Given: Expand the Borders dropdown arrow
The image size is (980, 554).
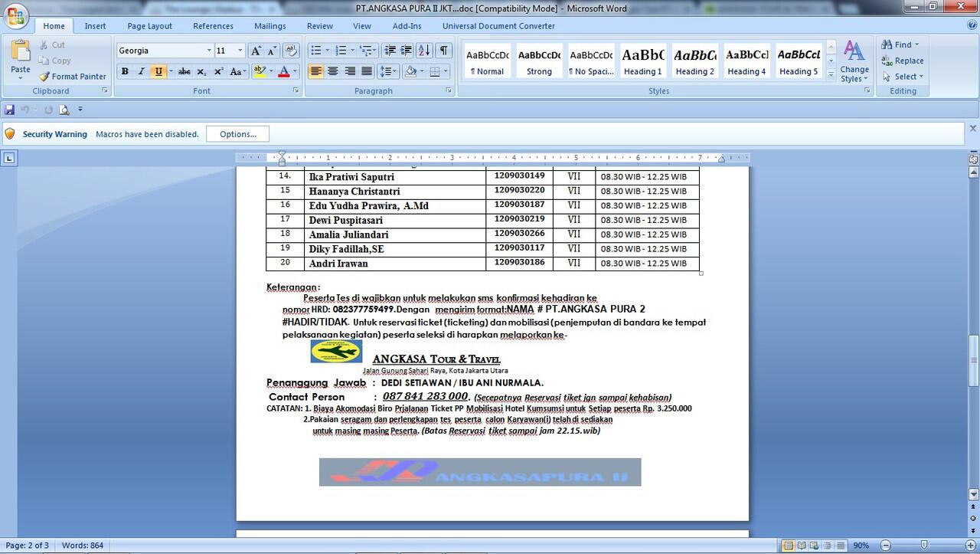Looking at the screenshot, I should pos(446,71).
